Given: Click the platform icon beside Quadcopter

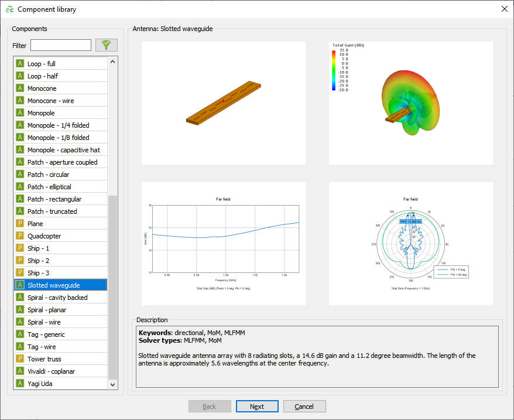Looking at the screenshot, I should (x=20, y=236).
